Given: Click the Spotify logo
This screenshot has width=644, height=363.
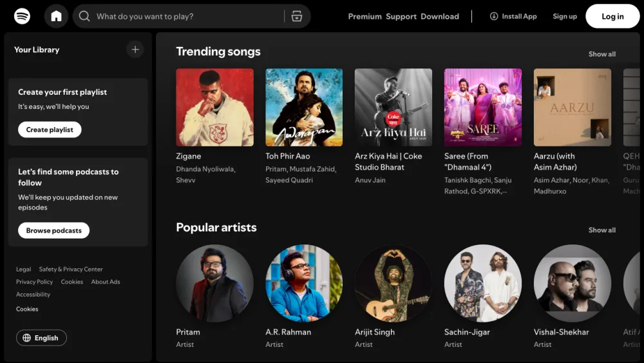Looking at the screenshot, I should [x=22, y=17].
